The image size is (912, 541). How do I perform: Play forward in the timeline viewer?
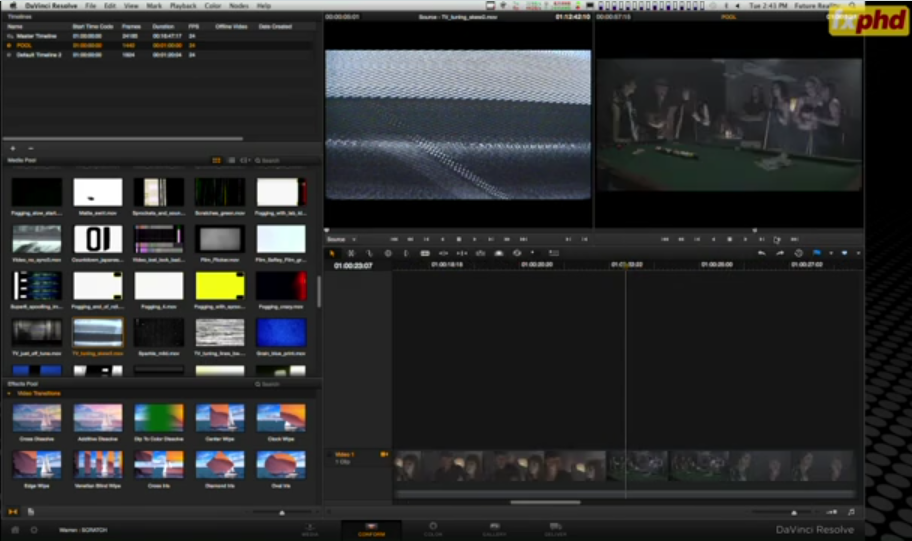746,239
